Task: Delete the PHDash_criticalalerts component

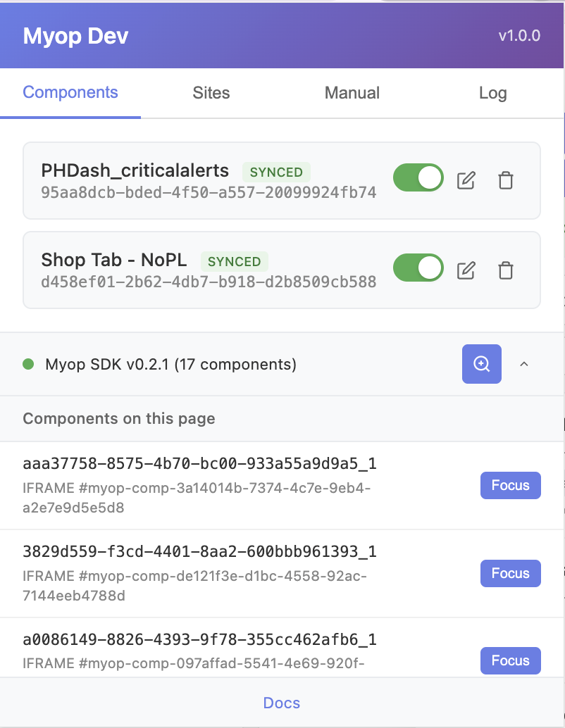Action: tap(505, 180)
